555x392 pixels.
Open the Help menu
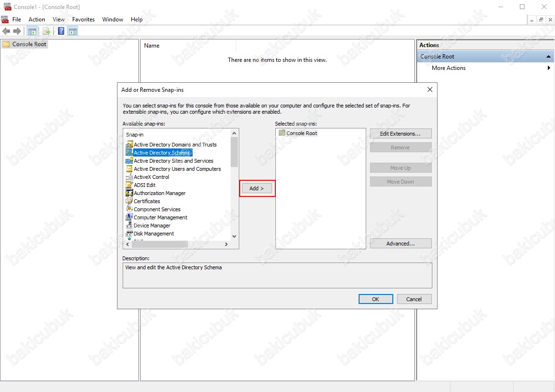pyautogui.click(x=136, y=20)
